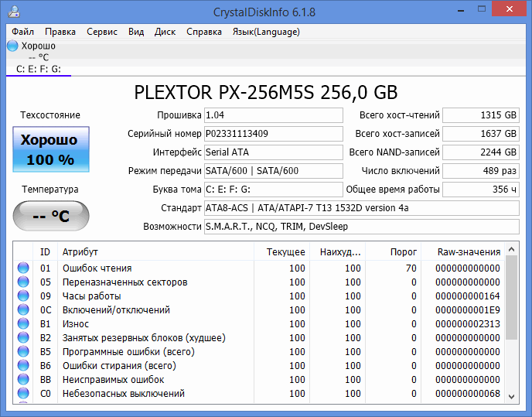Select the Неисправимых ошибок row
This screenshot has height=417, width=532.
tap(259, 379)
